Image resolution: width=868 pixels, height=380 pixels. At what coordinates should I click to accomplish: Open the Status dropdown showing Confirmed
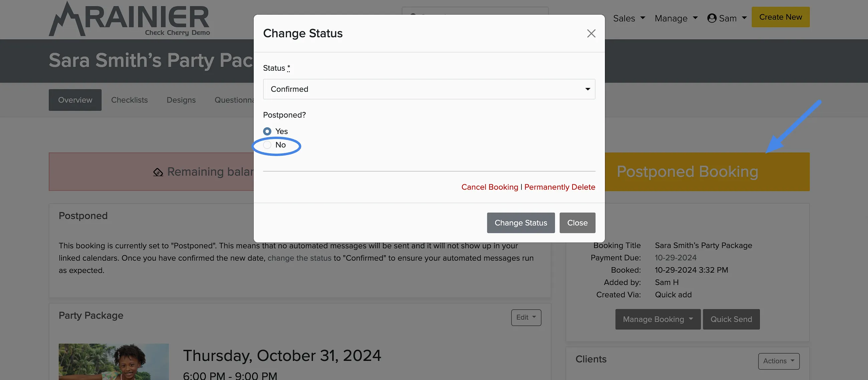pyautogui.click(x=429, y=89)
